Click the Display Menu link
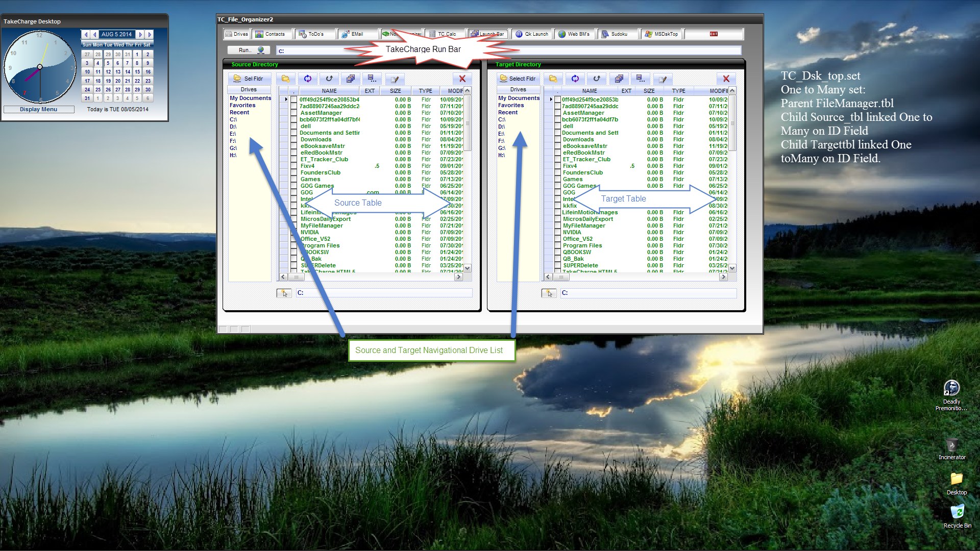The height and width of the screenshot is (551, 980). click(x=39, y=109)
